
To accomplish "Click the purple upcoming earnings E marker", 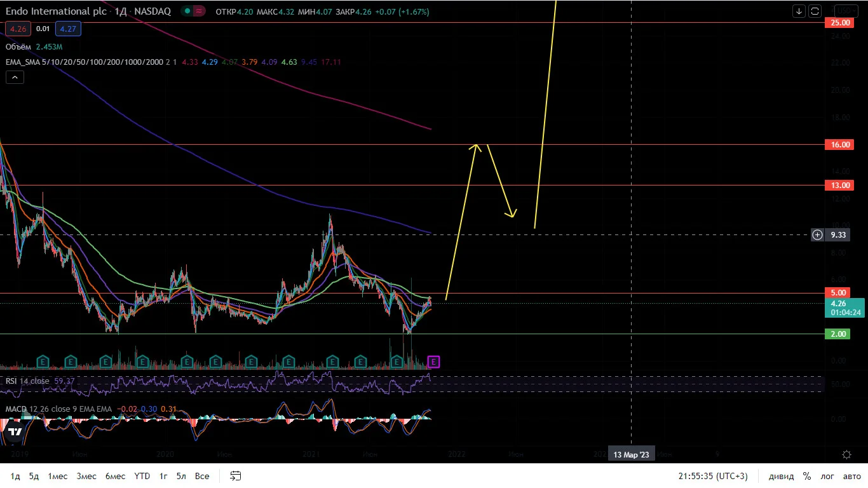I will 434,362.
